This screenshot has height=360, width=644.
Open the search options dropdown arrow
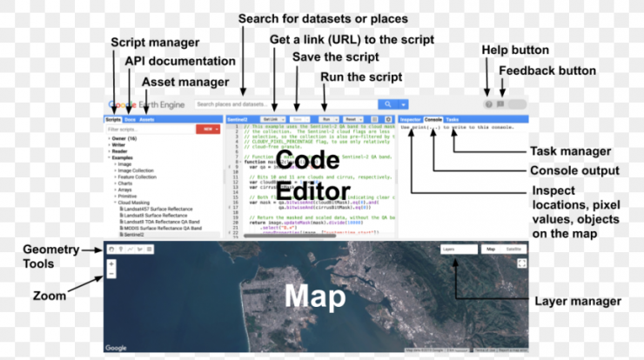tap(403, 104)
